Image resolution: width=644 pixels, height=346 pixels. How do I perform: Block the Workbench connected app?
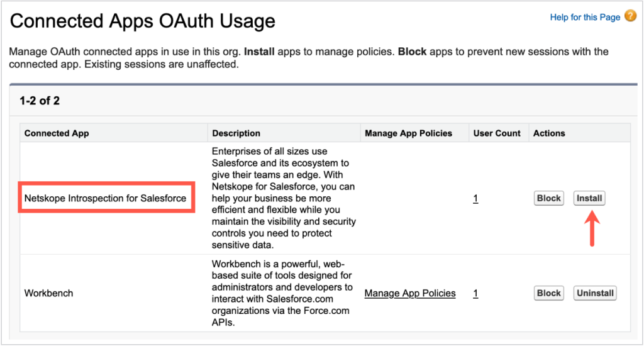[548, 293]
